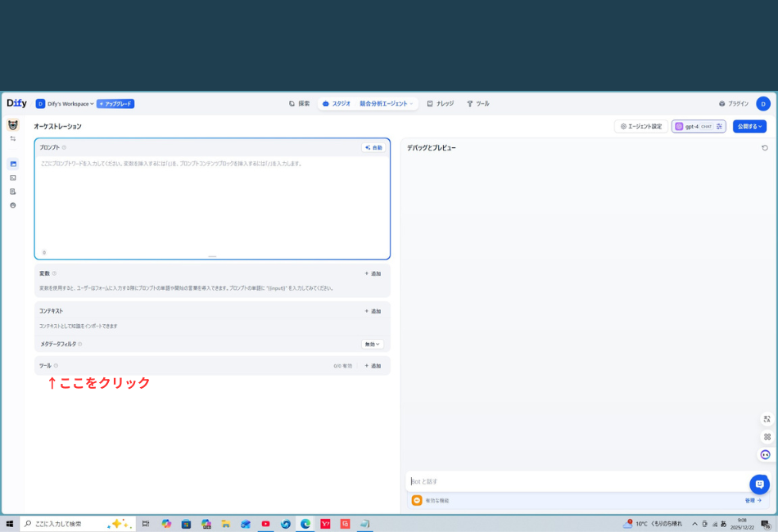Open the Dify's Workspace dropdown
Image resolution: width=778 pixels, height=532 pixels.
click(x=67, y=103)
